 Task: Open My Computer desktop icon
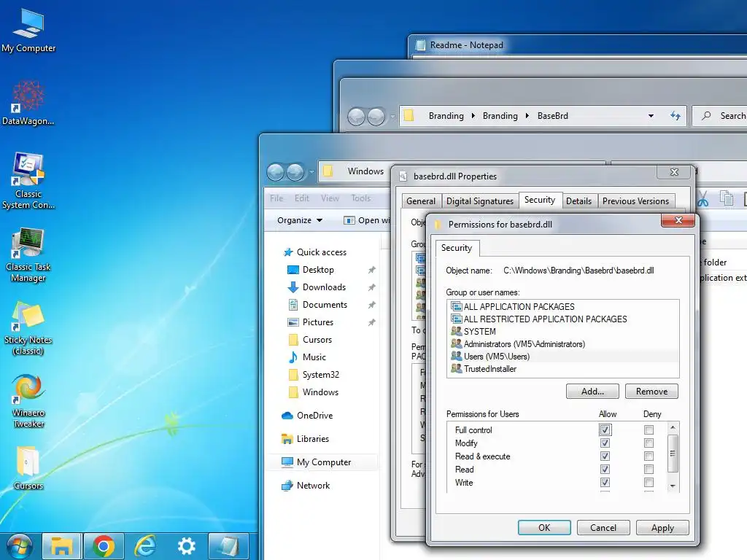(x=28, y=31)
